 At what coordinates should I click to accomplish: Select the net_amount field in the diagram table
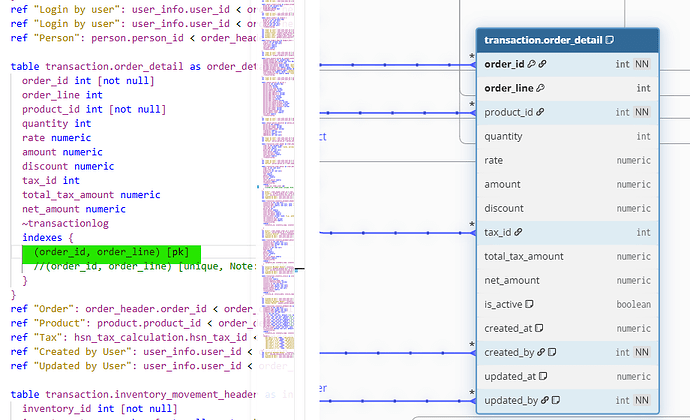coord(567,280)
